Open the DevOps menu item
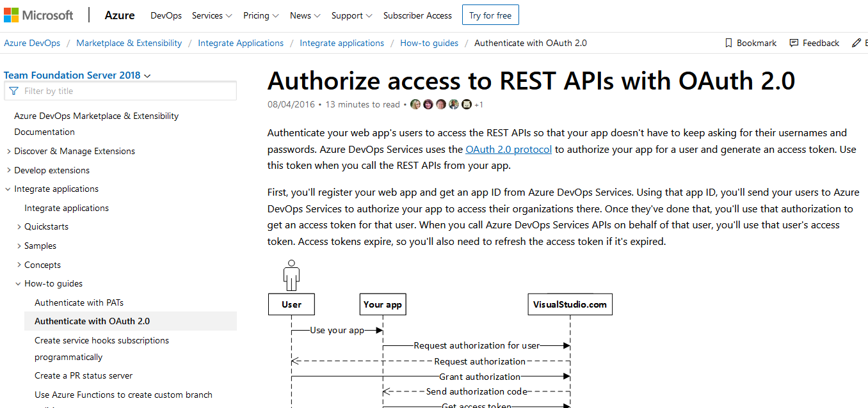Viewport: 868px width, 408px height. (x=166, y=15)
